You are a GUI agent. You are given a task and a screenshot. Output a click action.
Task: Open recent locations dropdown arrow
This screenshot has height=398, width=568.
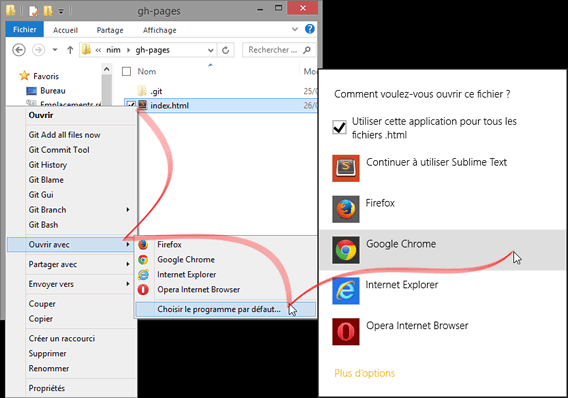click(x=55, y=50)
